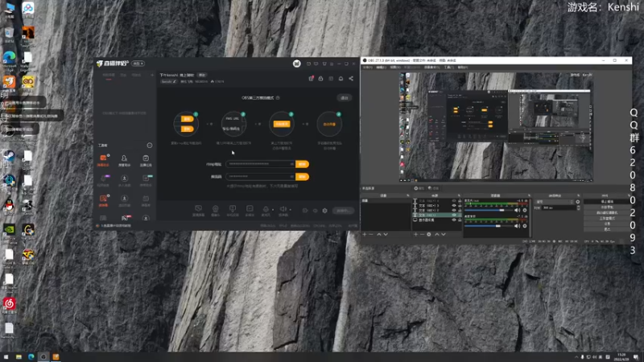Screen dimensions: 644x362
Task: Toggle visibility of second text source in OBS
Action: (454, 206)
